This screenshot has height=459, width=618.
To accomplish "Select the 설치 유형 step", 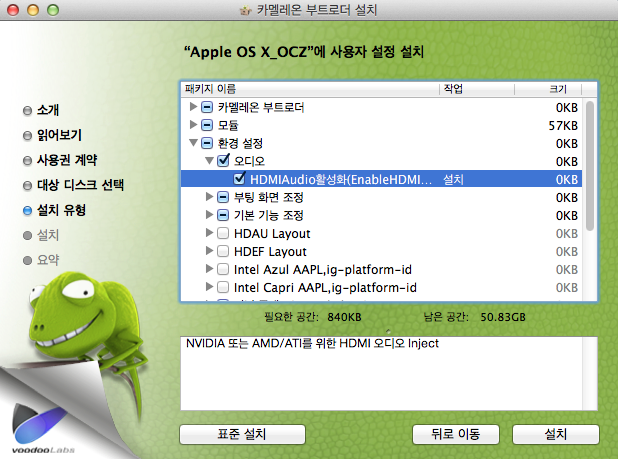I will pyautogui.click(x=61, y=210).
